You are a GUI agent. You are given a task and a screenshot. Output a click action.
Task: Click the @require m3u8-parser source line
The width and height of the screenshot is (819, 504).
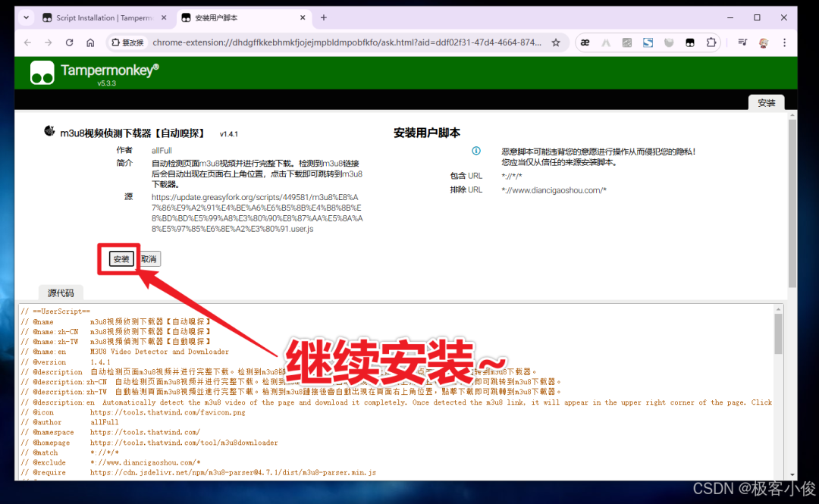198,472
